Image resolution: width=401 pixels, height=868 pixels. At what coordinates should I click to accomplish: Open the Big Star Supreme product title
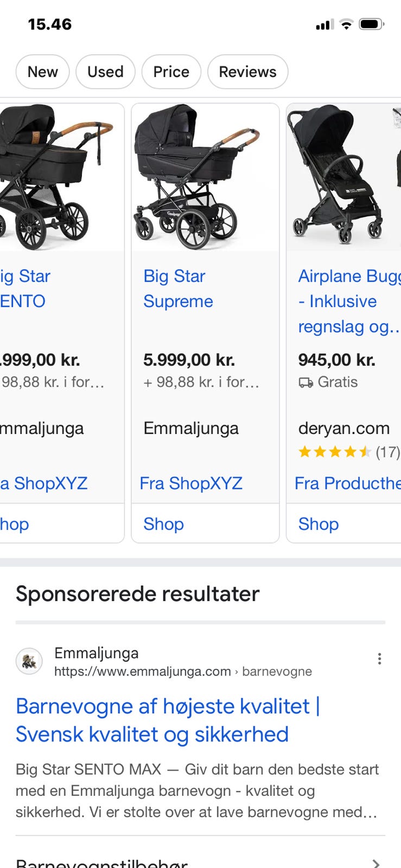(178, 289)
